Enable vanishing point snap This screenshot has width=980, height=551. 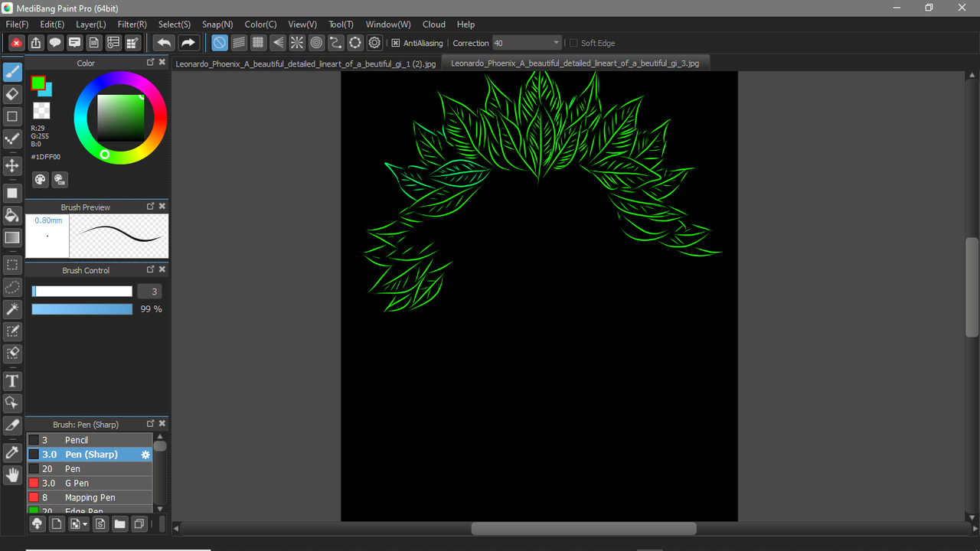coord(278,43)
